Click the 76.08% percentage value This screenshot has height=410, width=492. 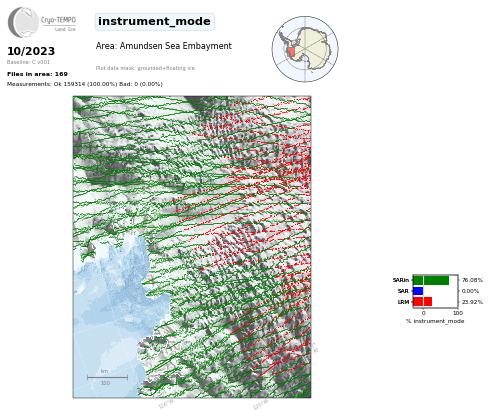(472, 280)
